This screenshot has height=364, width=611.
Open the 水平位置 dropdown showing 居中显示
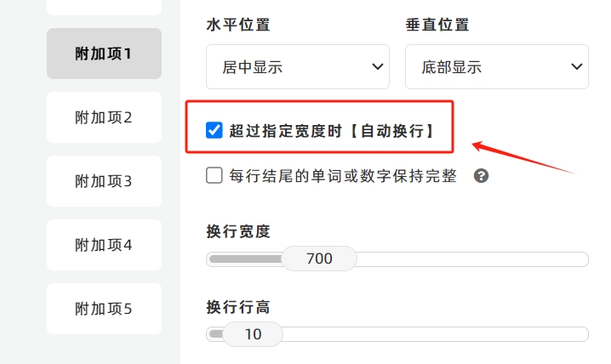pyautogui.click(x=298, y=66)
